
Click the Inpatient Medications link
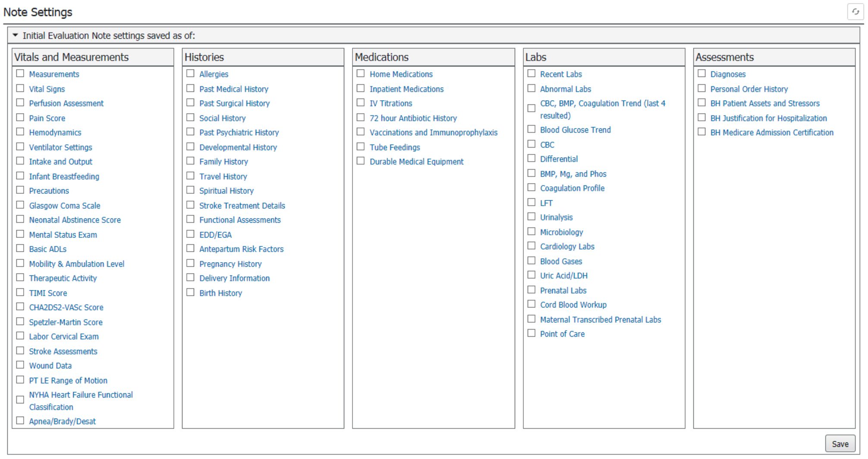click(x=406, y=89)
